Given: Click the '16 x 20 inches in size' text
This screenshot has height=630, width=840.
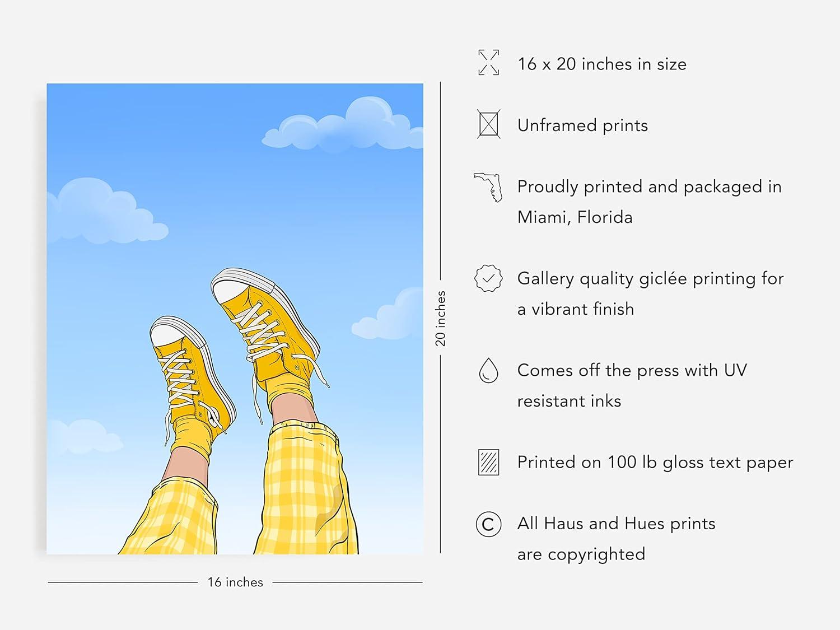Looking at the screenshot, I should (601, 64).
